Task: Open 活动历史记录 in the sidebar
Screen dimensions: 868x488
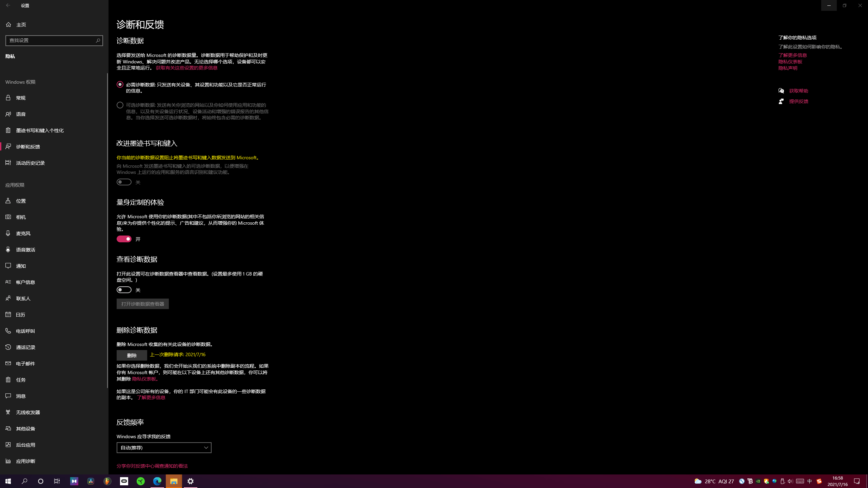Action: (x=30, y=163)
